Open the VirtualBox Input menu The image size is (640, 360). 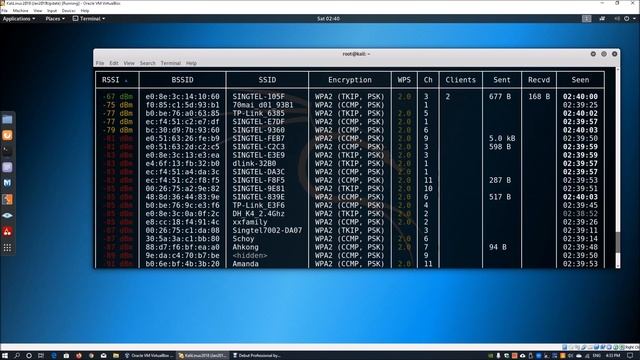click(52, 11)
